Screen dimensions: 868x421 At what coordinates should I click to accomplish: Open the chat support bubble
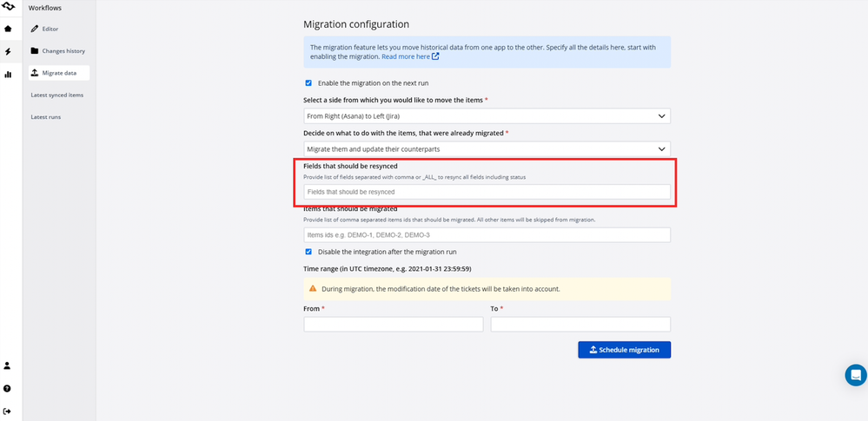[855, 375]
